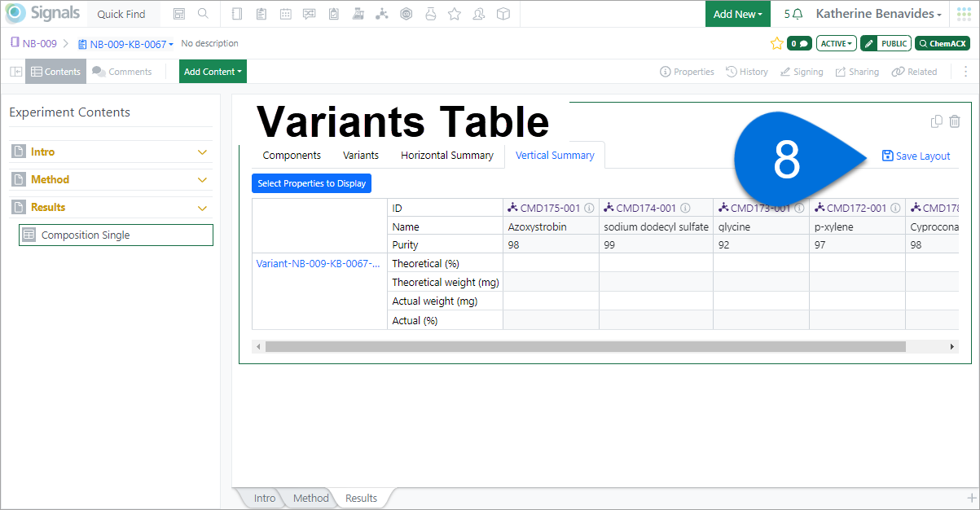Open the calendar grid icon
Screen dimensions: 980x510
point(285,14)
